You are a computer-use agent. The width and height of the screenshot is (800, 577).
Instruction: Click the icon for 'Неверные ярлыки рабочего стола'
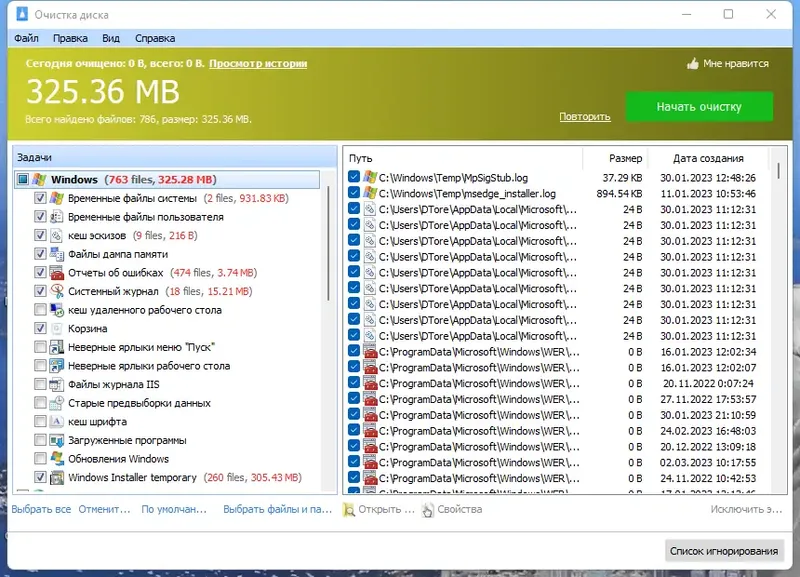(x=57, y=366)
